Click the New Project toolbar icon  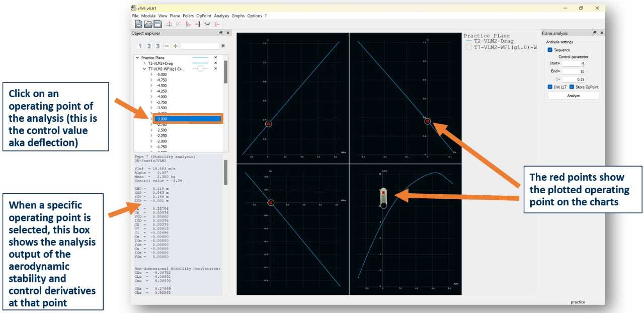[x=138, y=24]
